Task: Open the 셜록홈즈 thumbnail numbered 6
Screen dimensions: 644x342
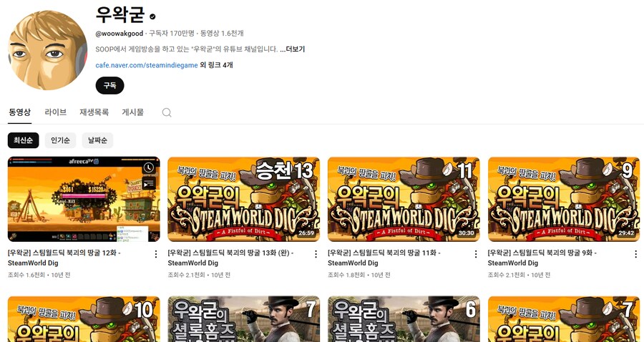Action: point(404,319)
